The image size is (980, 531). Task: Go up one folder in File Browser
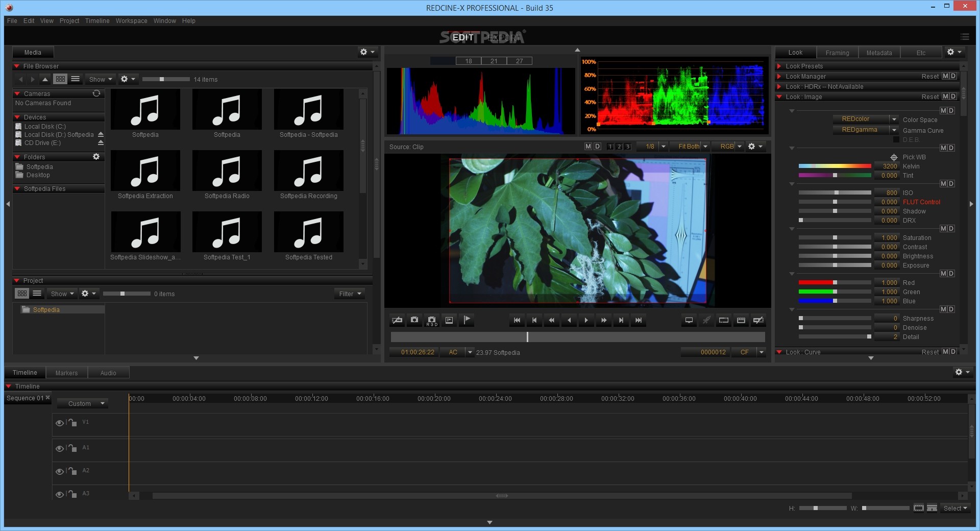click(45, 79)
